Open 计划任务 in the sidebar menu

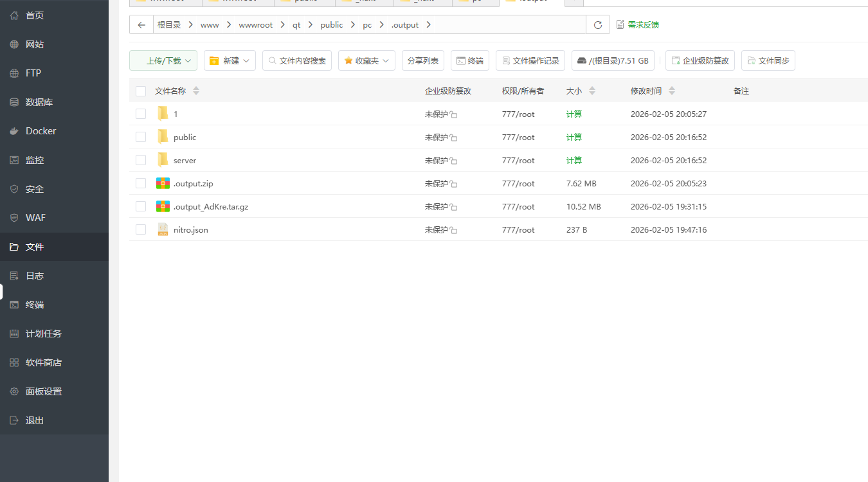tap(43, 334)
